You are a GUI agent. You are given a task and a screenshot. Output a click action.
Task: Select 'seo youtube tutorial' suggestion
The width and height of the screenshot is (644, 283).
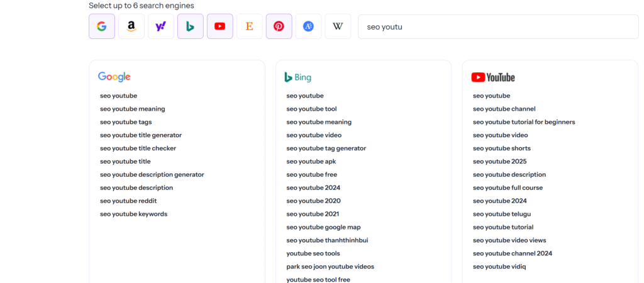[503, 227]
